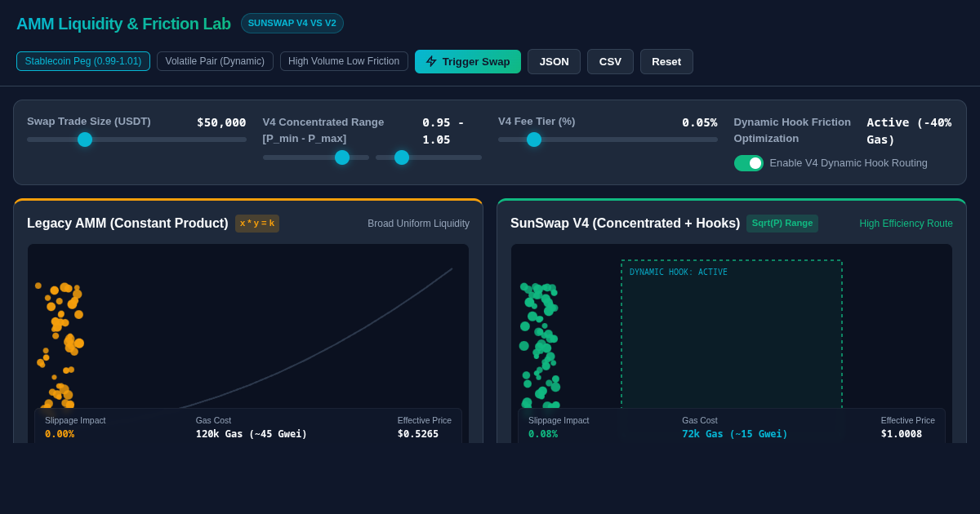Click SunSwap slippage value 0.08%

coord(543,434)
